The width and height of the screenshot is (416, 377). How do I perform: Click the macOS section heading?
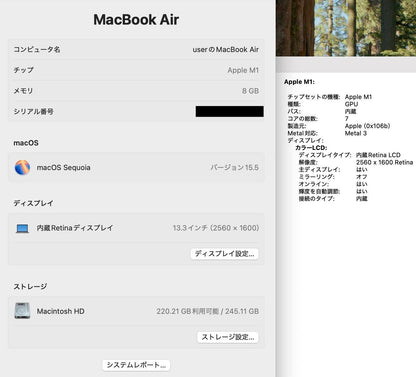pos(26,143)
